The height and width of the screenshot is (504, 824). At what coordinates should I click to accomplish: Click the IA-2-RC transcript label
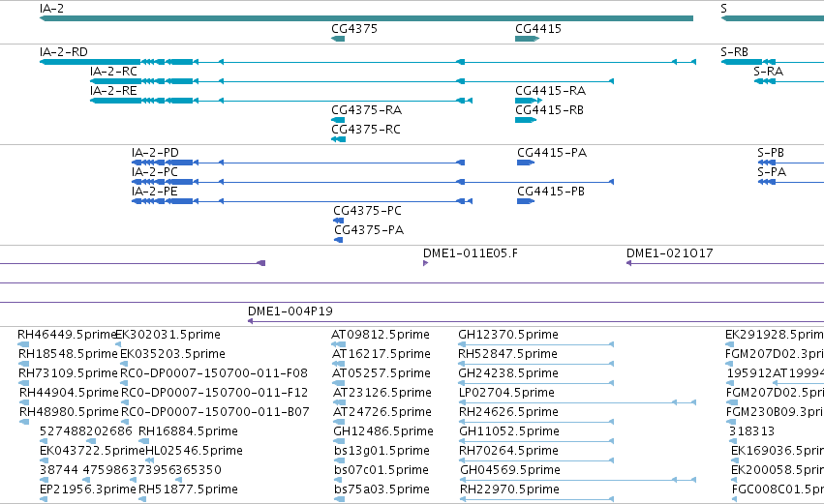[113, 72]
